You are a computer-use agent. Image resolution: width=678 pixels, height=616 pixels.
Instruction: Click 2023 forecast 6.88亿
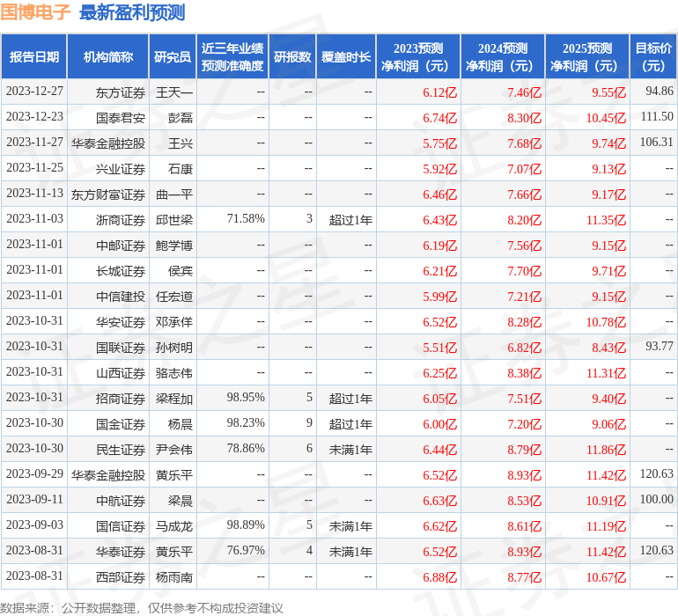[x=439, y=577]
